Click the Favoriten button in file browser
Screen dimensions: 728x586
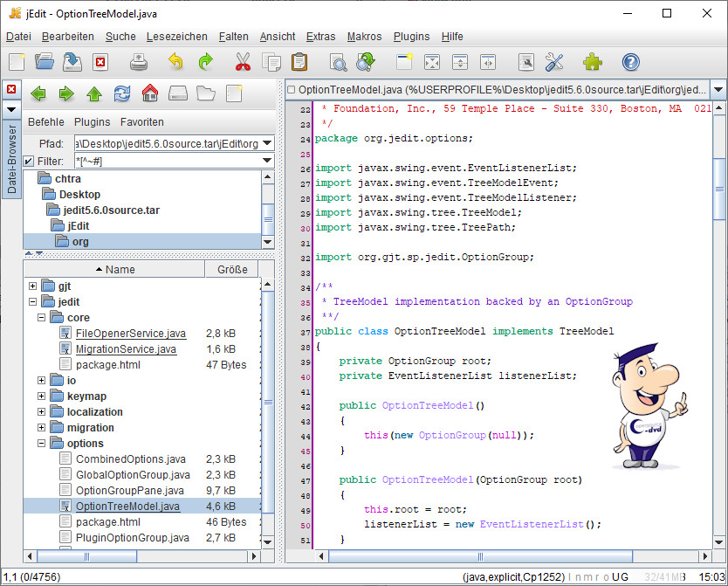(x=141, y=122)
